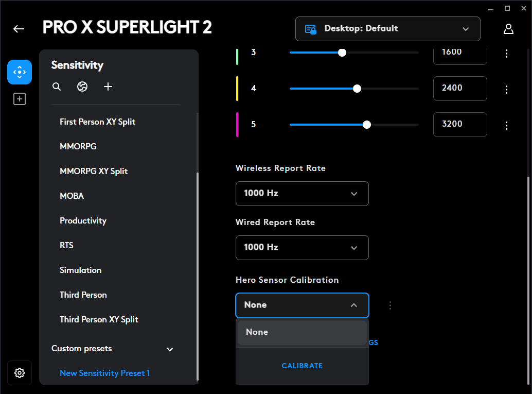This screenshot has height=394, width=532.
Task: Click the main panel vertical scrollbar
Action: 528,282
